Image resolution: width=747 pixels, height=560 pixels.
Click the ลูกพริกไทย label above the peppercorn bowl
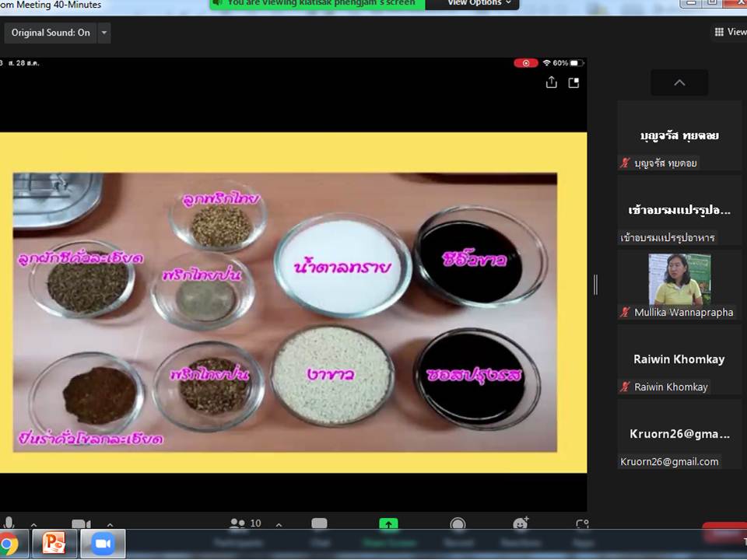pos(221,199)
